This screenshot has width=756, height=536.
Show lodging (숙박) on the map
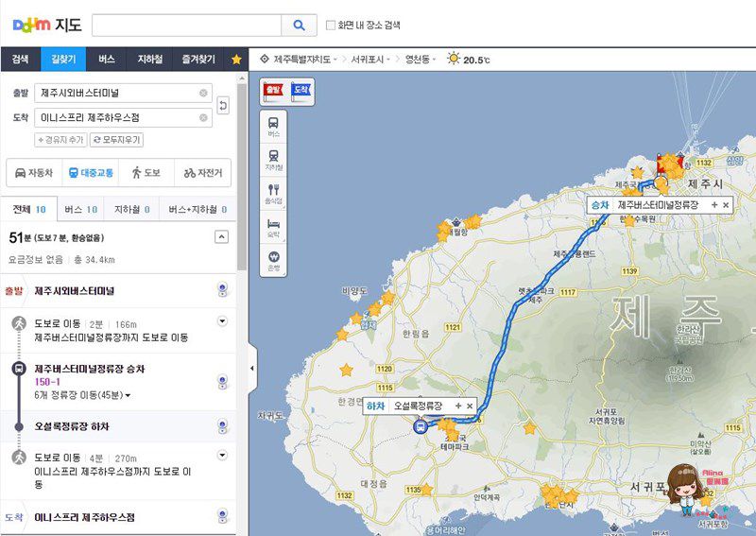tap(273, 227)
